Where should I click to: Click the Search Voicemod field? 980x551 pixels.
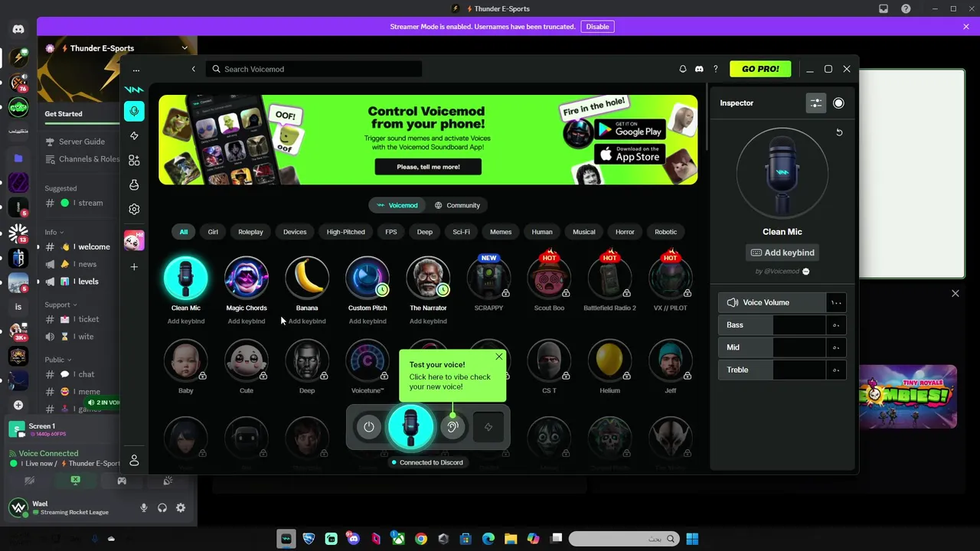point(314,69)
